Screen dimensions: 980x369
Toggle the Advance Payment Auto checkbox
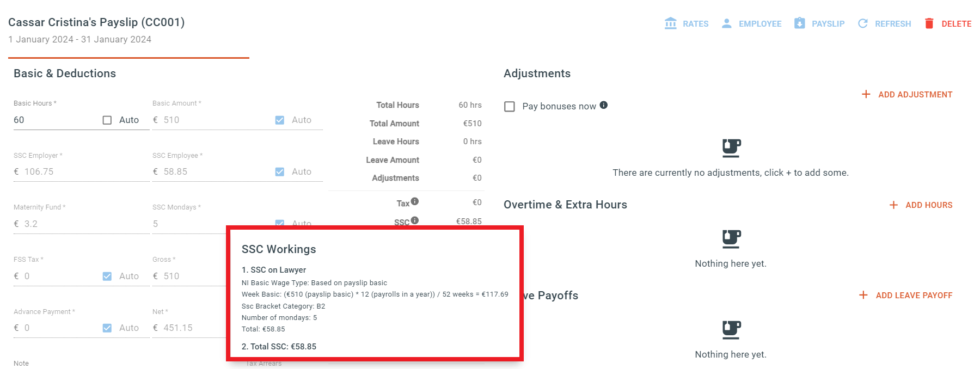107,328
